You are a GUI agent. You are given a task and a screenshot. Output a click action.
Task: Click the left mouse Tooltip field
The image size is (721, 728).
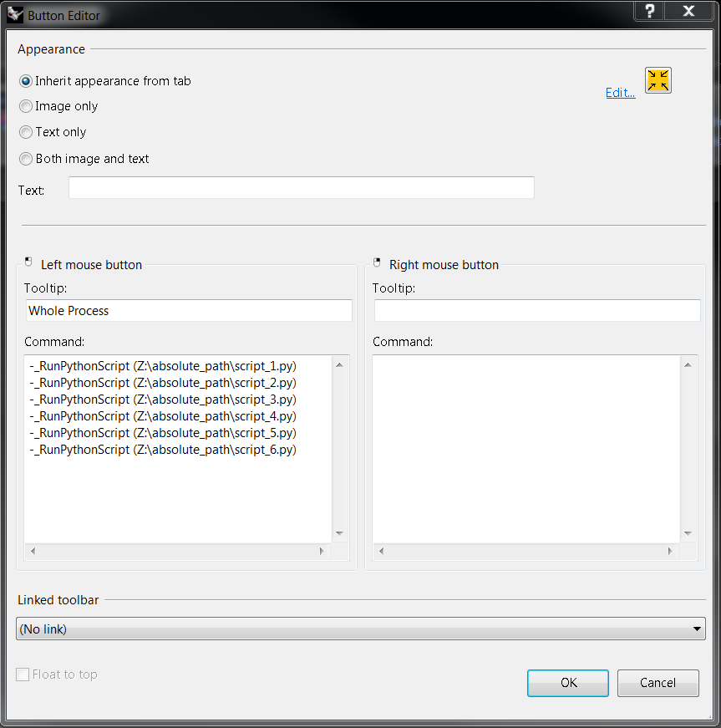click(x=189, y=311)
